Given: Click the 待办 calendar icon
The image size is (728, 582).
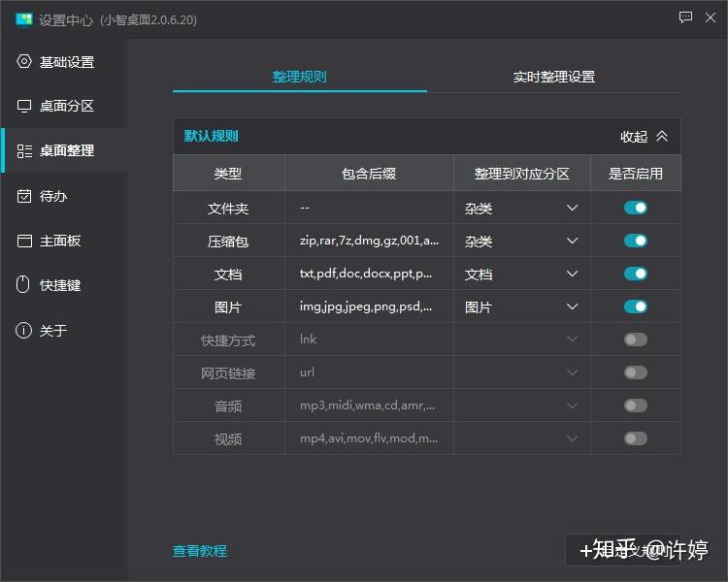Looking at the screenshot, I should pos(24,196).
